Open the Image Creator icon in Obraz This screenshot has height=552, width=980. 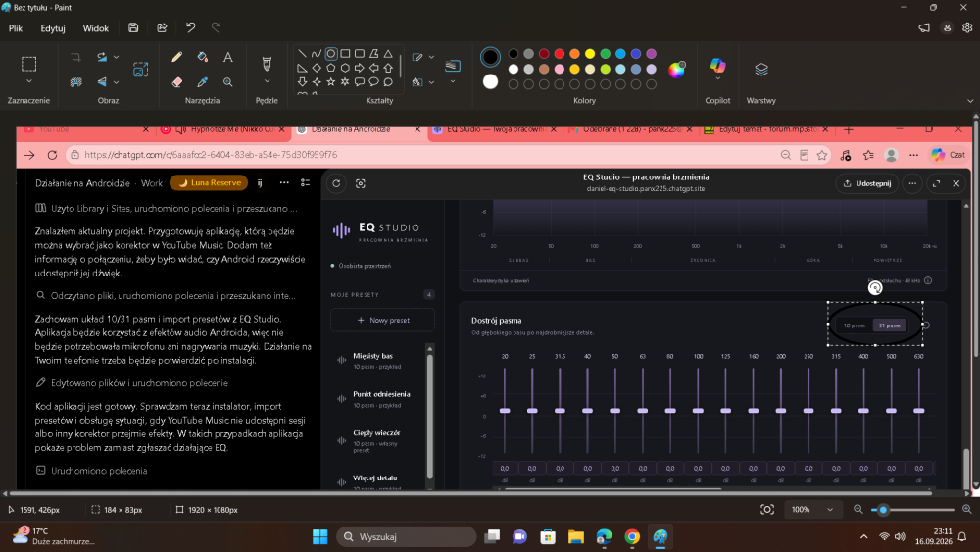point(140,70)
